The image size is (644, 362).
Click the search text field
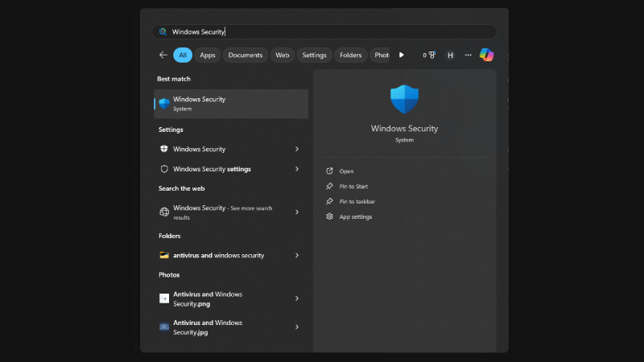tap(324, 31)
